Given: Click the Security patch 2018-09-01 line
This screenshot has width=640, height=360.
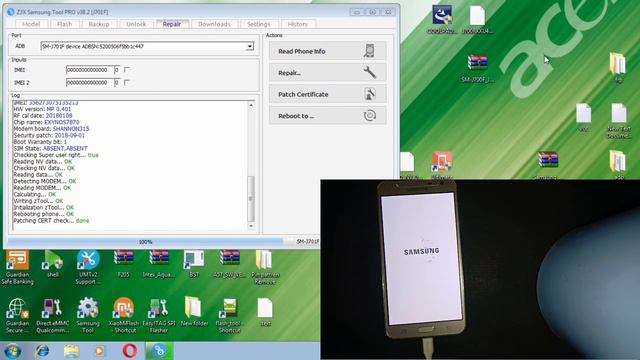Looking at the screenshot, I should click(49, 135).
